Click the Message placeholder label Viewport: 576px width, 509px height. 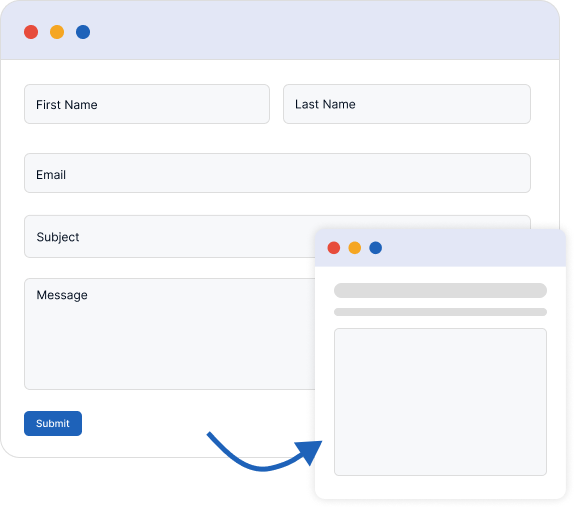point(62,295)
